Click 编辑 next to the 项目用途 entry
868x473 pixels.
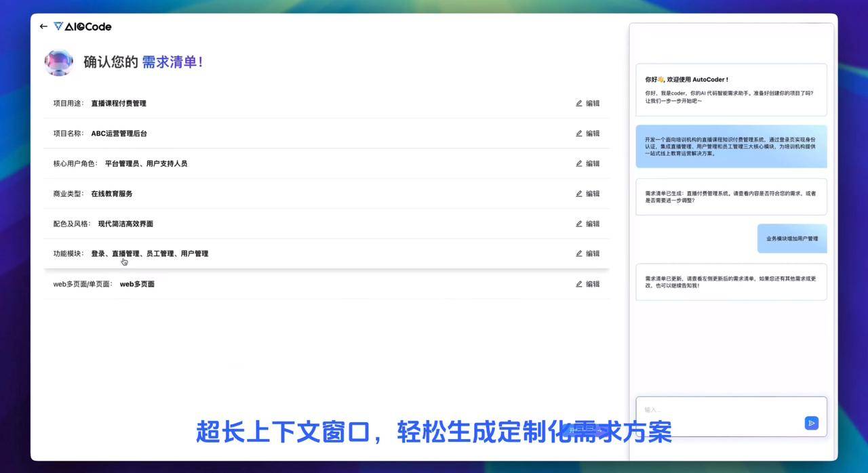(592, 103)
